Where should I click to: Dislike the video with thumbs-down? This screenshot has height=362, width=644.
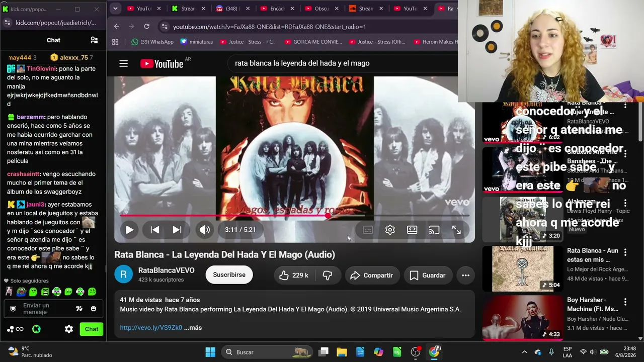(328, 275)
